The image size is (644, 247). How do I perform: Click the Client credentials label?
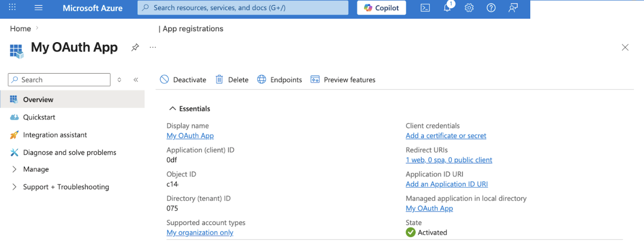pyautogui.click(x=433, y=126)
